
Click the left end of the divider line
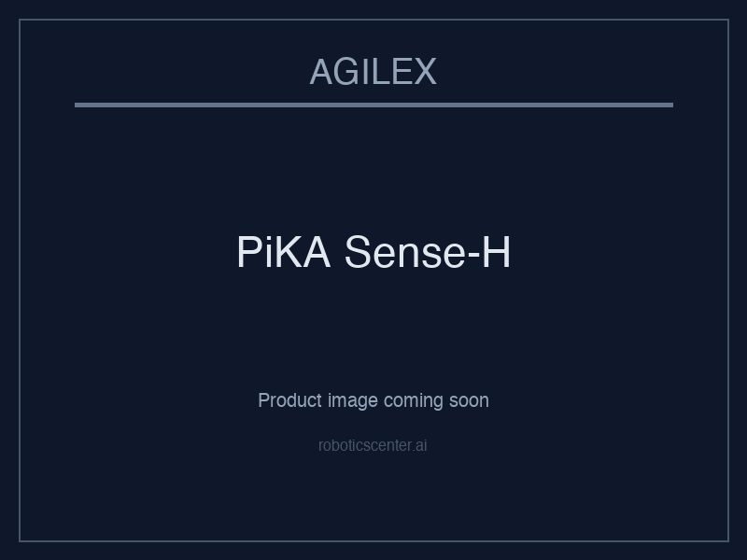click(77, 105)
